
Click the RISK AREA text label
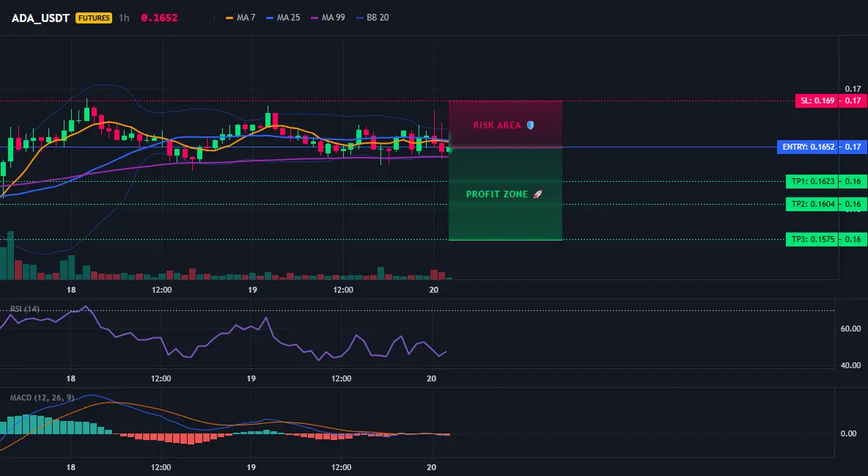497,125
